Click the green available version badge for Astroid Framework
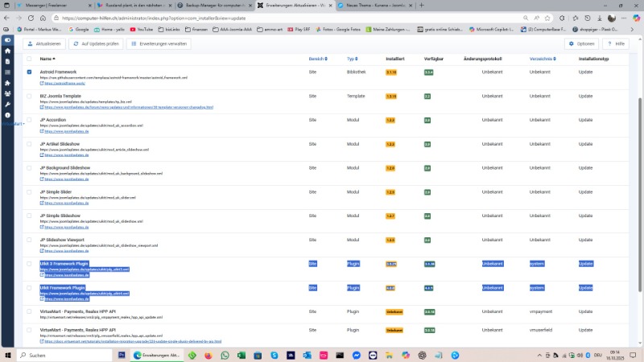 428,72
